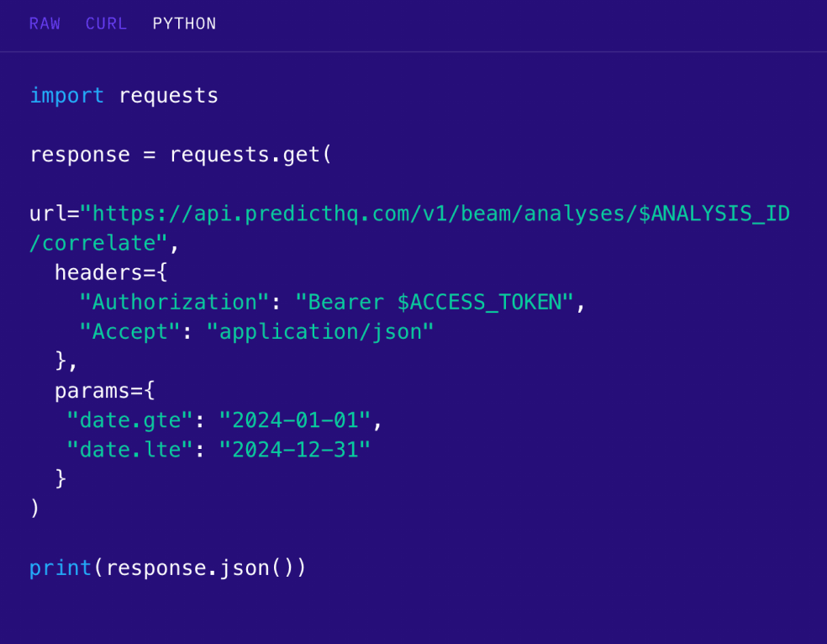The image size is (827, 644).
Task: Click the requests.get( call
Action: point(250,155)
